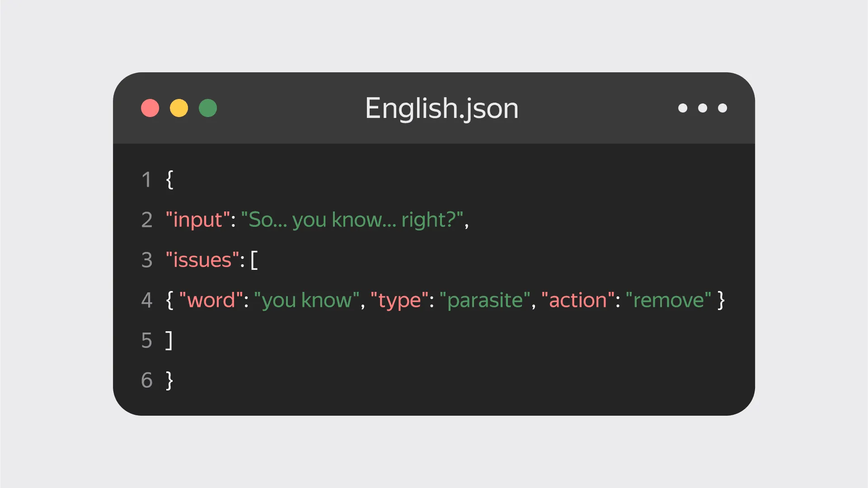Click line number 3 in gutter
The image size is (868, 488).
click(147, 260)
